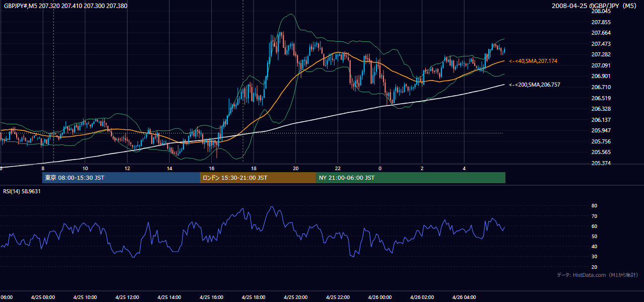The image size is (644, 302).
Task: Click RSI axis level 70
Action: tap(594, 216)
